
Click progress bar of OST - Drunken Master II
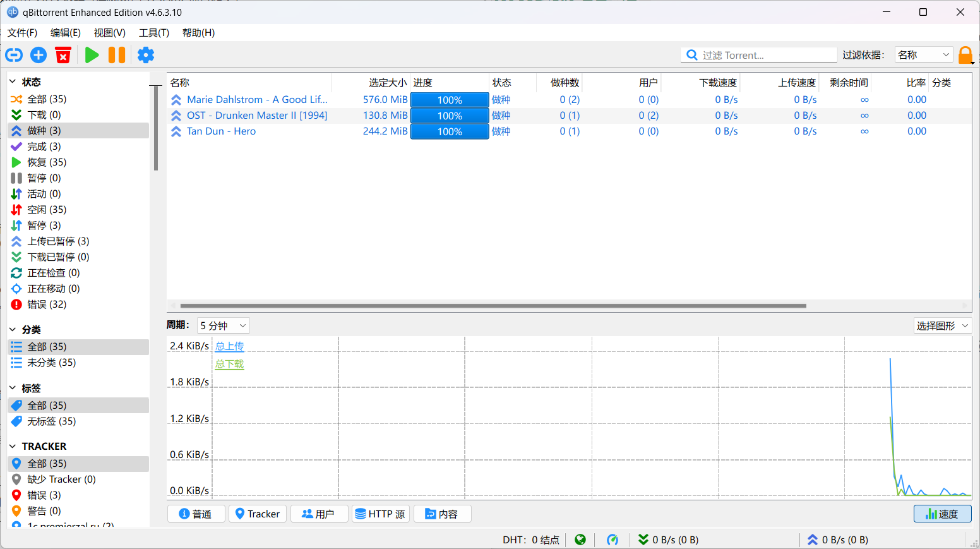[x=450, y=116]
